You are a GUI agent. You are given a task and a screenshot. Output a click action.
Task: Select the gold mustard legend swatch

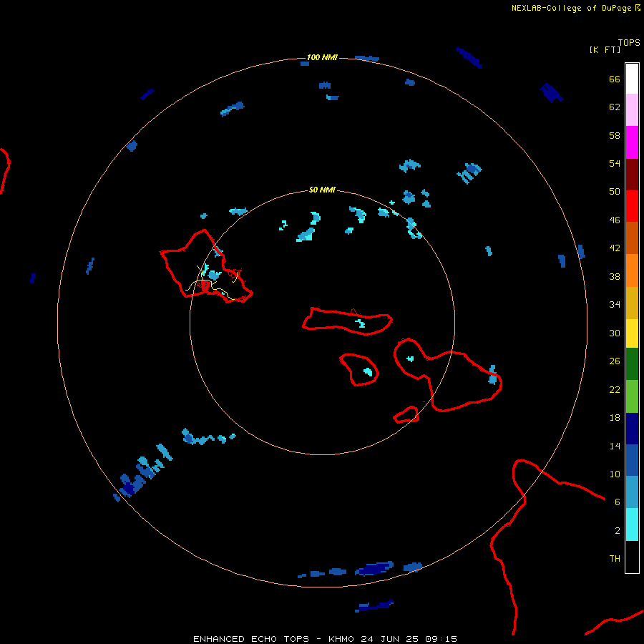[x=632, y=303]
